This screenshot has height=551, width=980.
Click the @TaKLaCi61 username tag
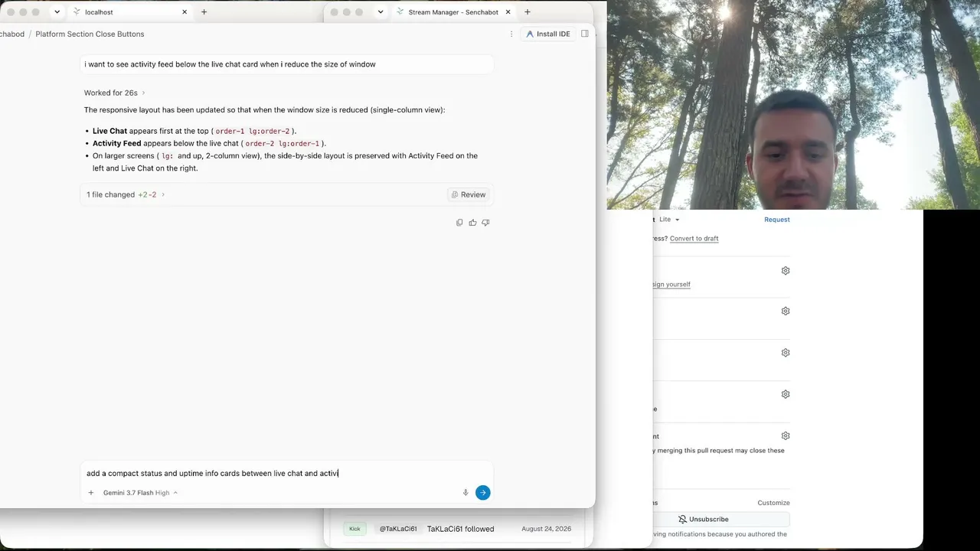(x=398, y=529)
